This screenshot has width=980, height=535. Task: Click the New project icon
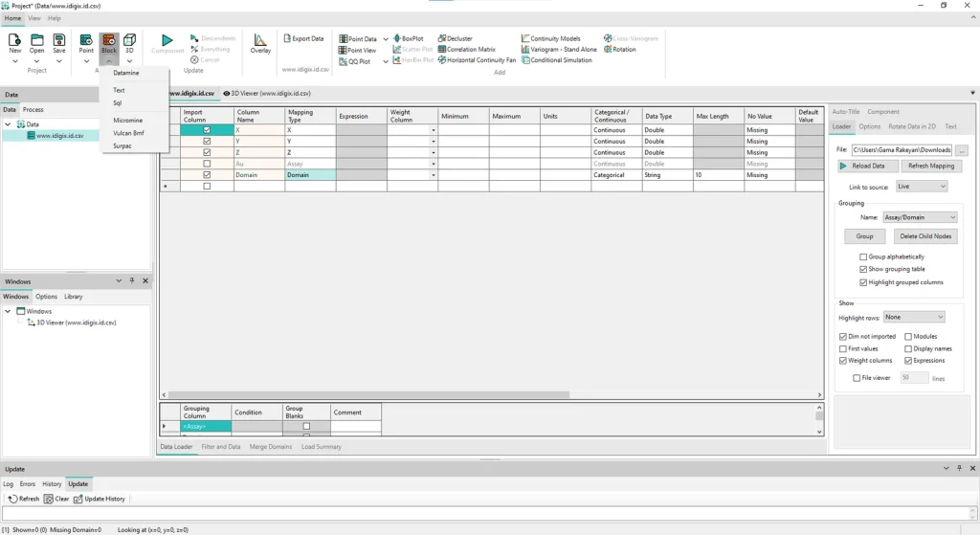(x=14, y=40)
